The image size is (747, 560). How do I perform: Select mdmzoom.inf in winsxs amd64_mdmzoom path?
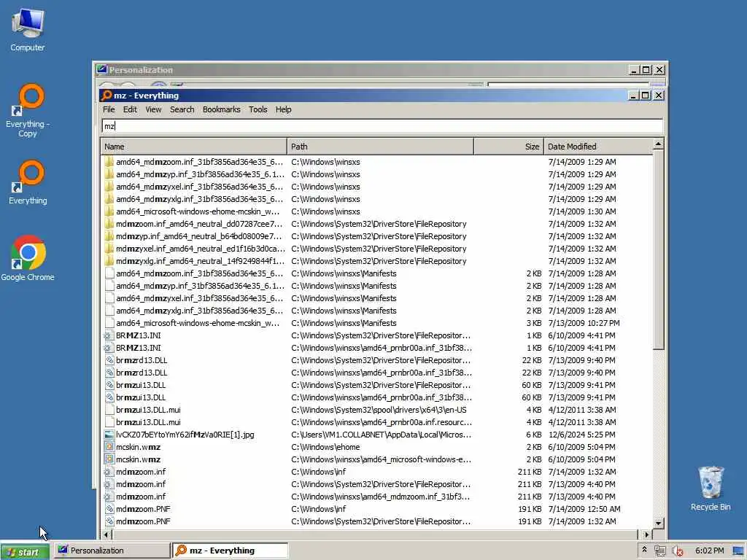pos(376,496)
